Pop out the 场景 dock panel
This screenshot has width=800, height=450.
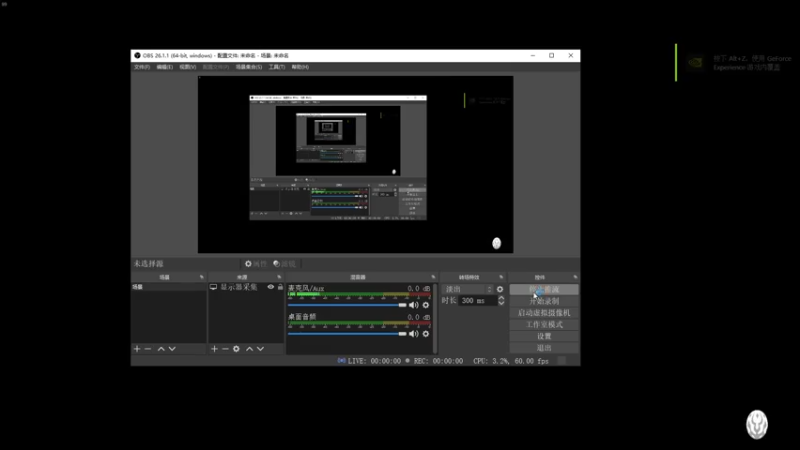pos(202,277)
